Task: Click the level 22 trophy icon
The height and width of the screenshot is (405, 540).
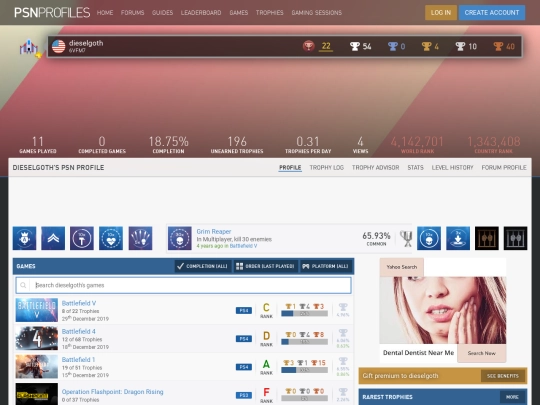Action: point(309,46)
